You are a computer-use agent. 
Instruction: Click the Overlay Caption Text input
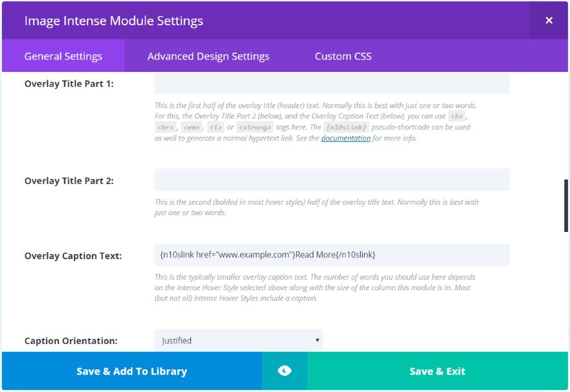[332, 255]
